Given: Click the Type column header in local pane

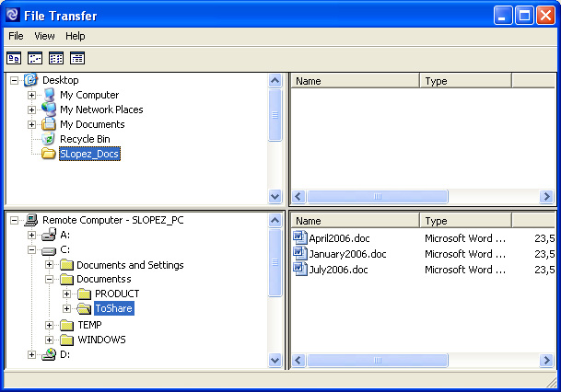Looking at the screenshot, I should pyautogui.click(x=465, y=81).
